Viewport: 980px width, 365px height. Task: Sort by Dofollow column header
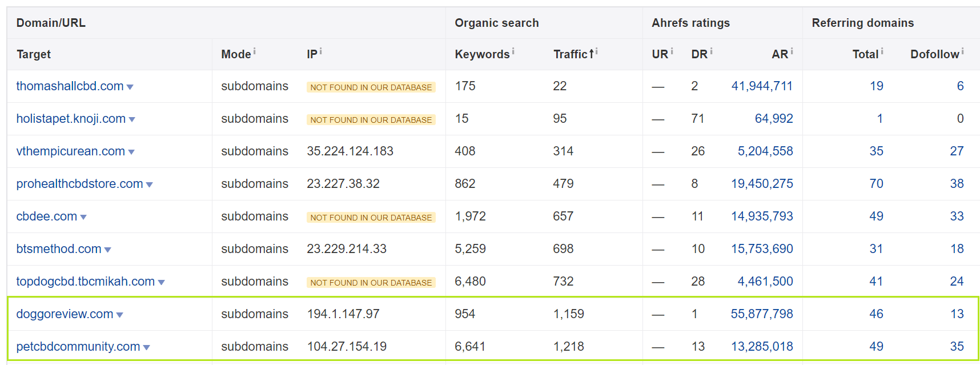click(x=935, y=54)
